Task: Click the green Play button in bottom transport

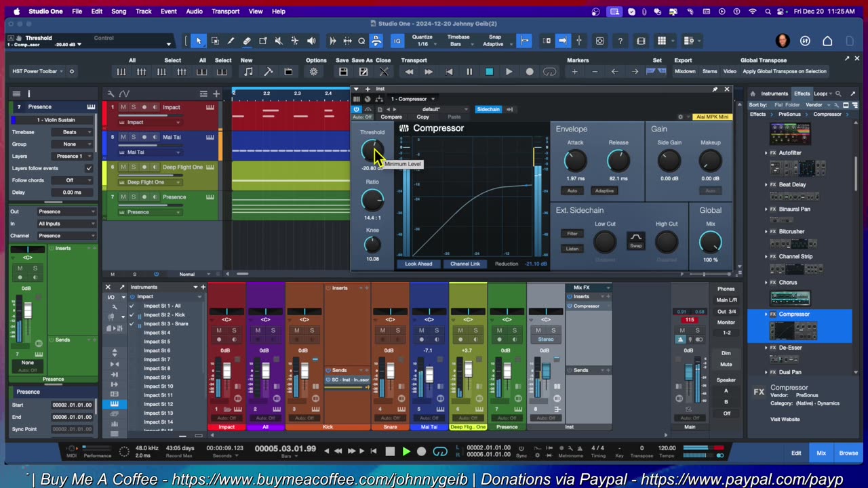Action: point(406,451)
